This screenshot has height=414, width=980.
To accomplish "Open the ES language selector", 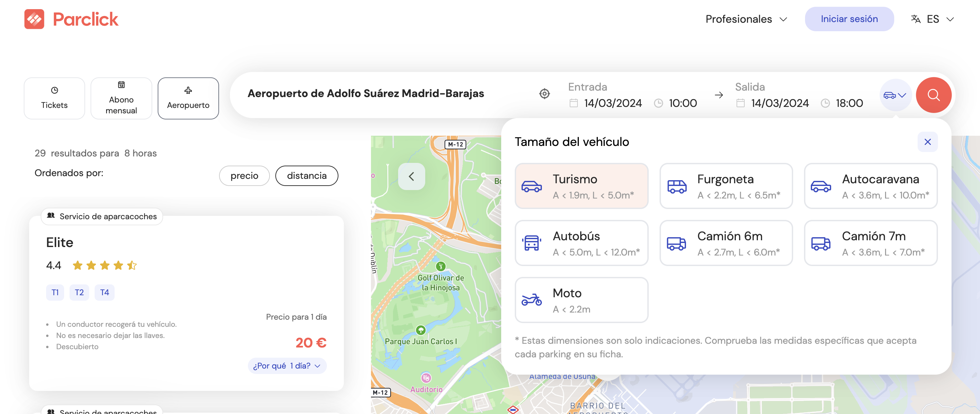I will pos(932,19).
